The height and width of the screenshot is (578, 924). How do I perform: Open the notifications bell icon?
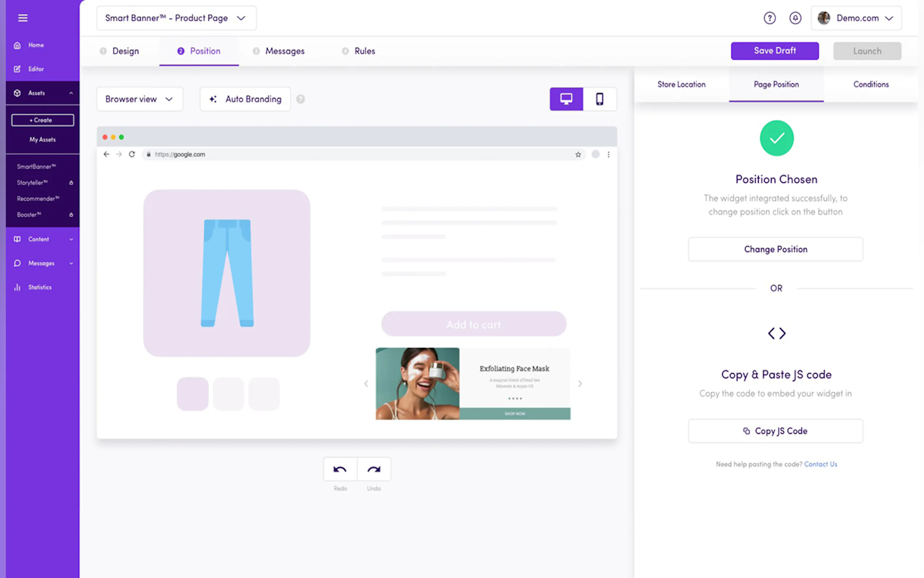pyautogui.click(x=795, y=18)
